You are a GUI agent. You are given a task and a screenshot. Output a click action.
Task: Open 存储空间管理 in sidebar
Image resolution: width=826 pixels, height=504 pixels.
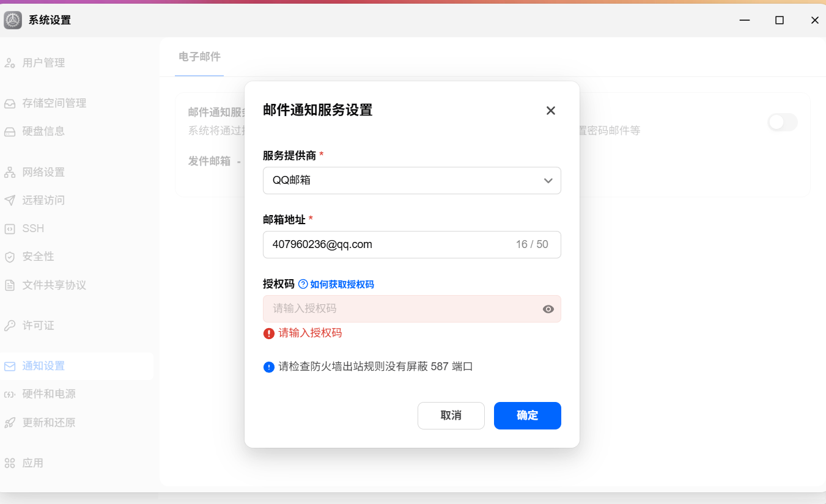pos(77,103)
